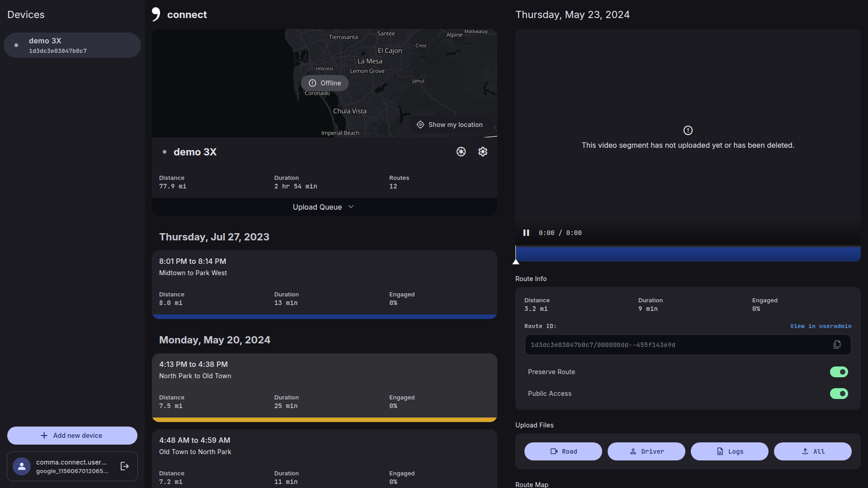Upload Road camera files
Image resolution: width=868 pixels, height=488 pixels.
[x=563, y=451]
